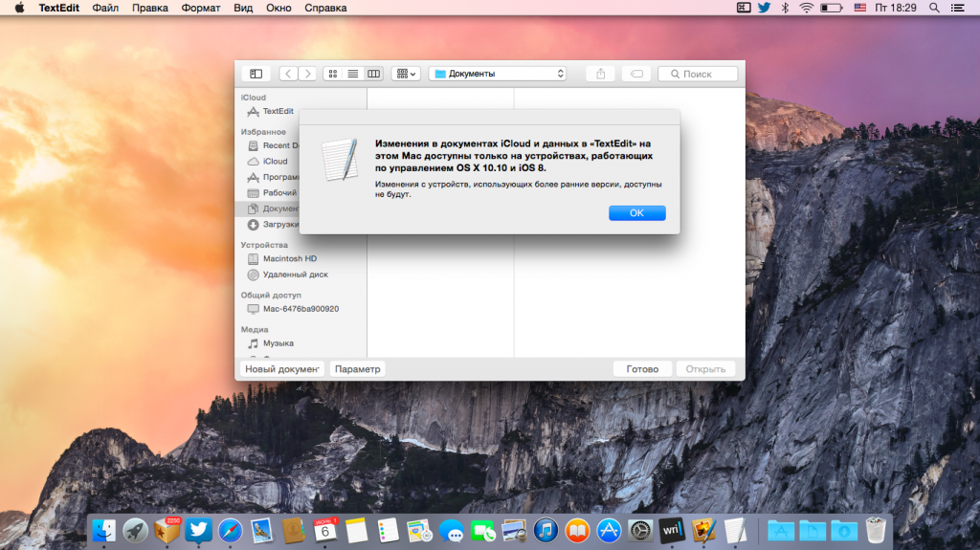Select Программы folder in sidebar
Viewport: 980px width, 550px height.
[x=273, y=177]
